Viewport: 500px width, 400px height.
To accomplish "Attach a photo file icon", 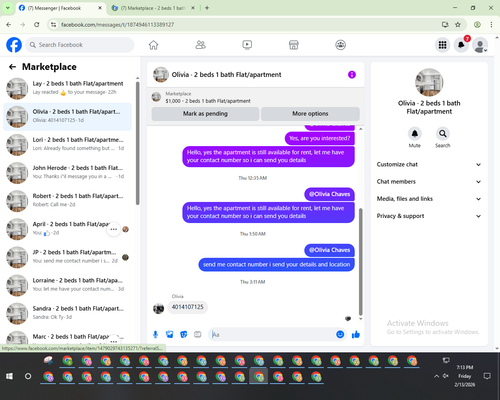I will coord(170,334).
